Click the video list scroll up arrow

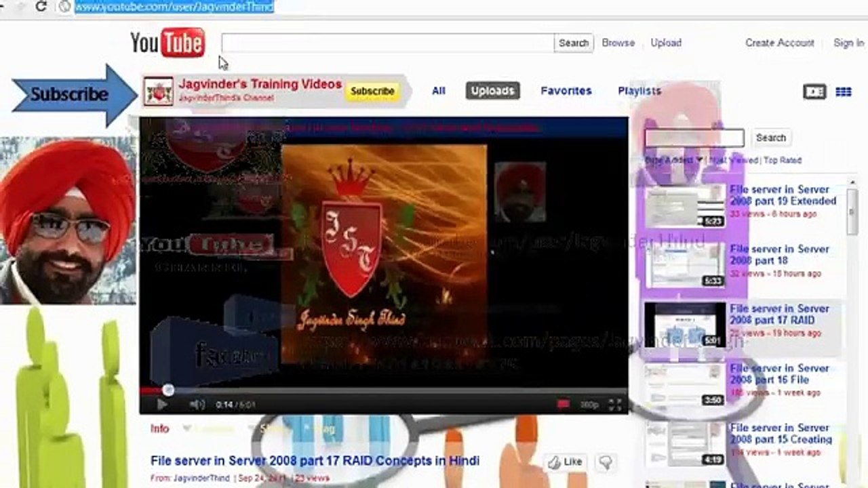pos(852,182)
